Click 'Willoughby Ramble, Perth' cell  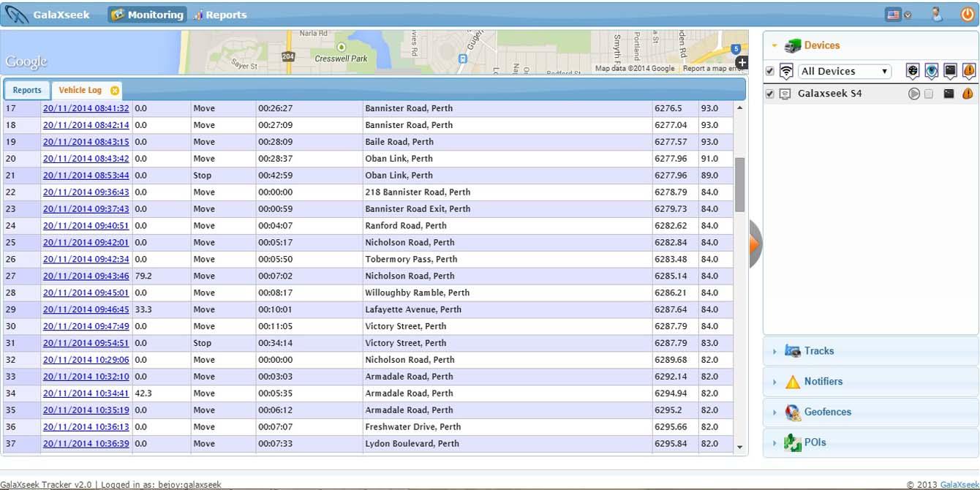pyautogui.click(x=508, y=293)
